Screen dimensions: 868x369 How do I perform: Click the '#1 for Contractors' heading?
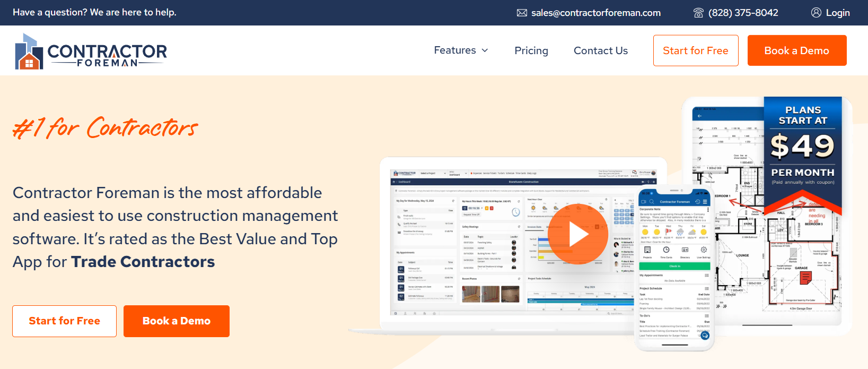[105, 128]
